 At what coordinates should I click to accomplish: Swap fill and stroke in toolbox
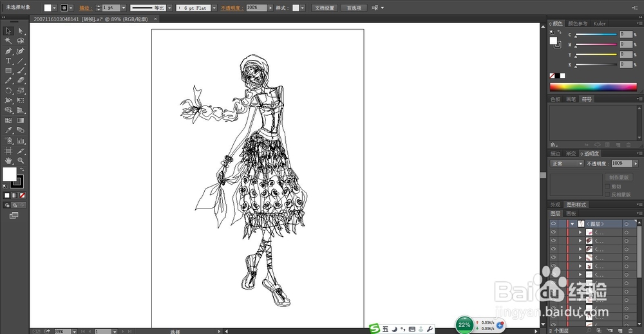tap(22, 169)
